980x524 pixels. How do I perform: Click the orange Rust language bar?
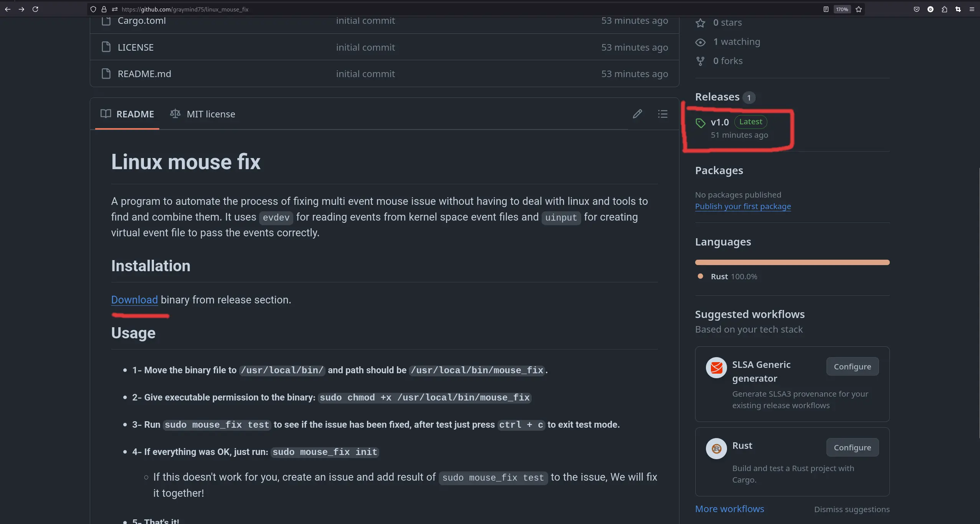[x=792, y=262]
